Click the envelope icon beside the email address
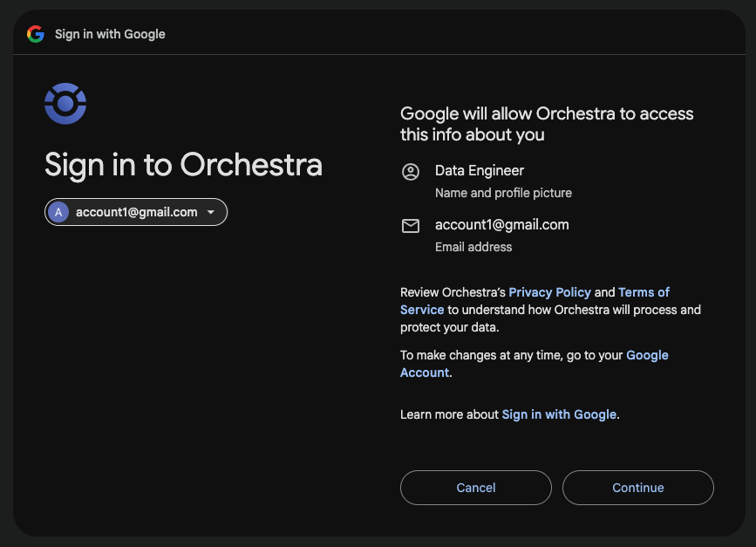The width and height of the screenshot is (756, 547). [x=411, y=225]
